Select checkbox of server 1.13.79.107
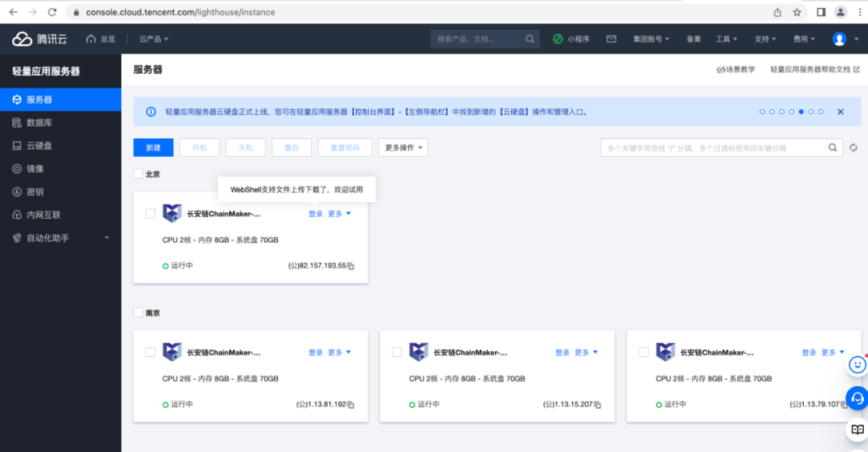 click(x=644, y=351)
